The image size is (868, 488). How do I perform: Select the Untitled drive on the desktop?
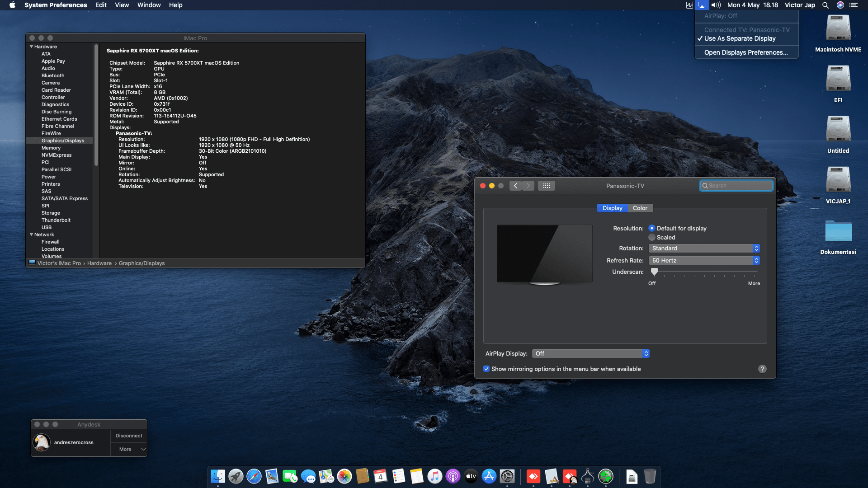click(838, 129)
